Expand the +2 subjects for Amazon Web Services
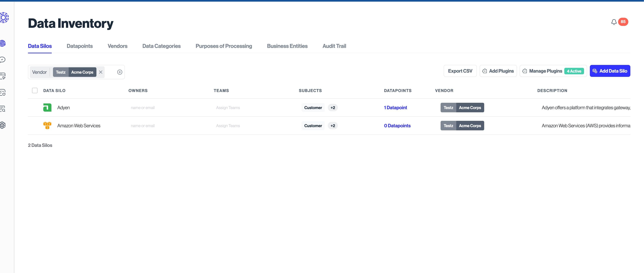The width and height of the screenshot is (644, 273). [333, 126]
